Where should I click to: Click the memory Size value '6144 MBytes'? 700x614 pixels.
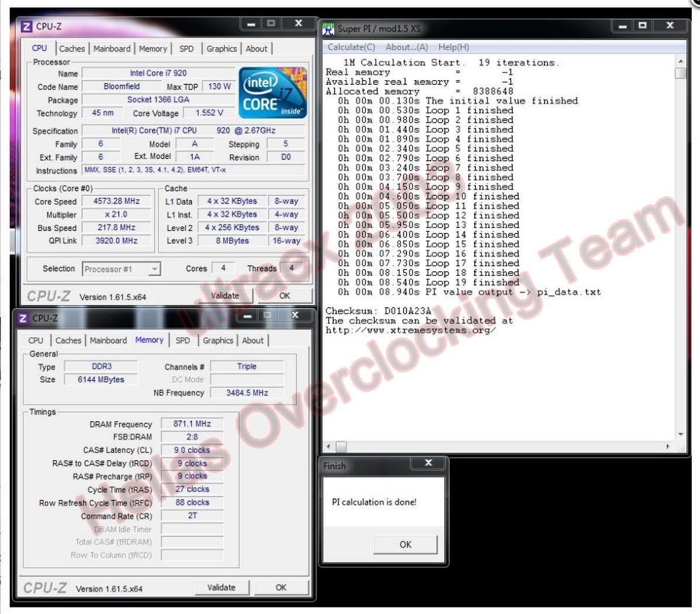click(101, 380)
